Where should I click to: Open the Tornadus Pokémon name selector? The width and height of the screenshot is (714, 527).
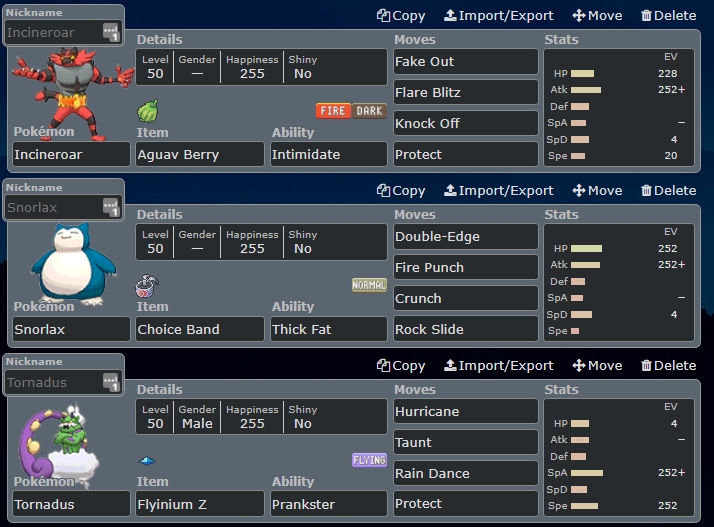(70, 504)
